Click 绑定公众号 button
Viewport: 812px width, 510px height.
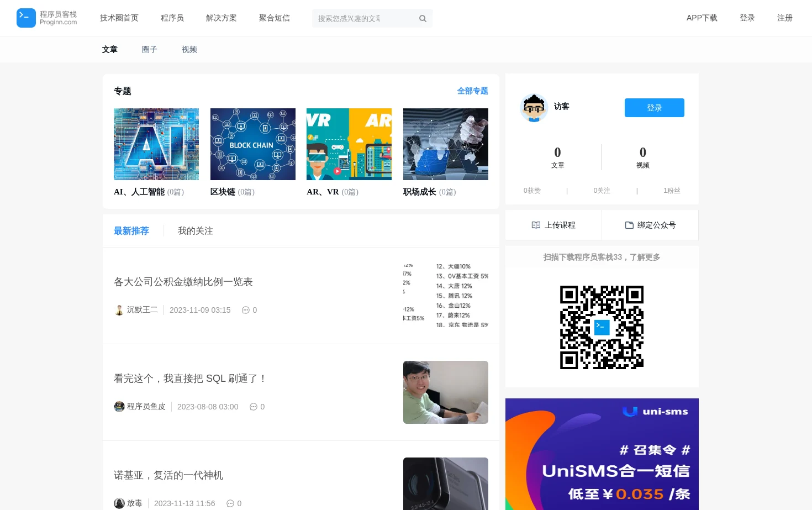coord(650,225)
